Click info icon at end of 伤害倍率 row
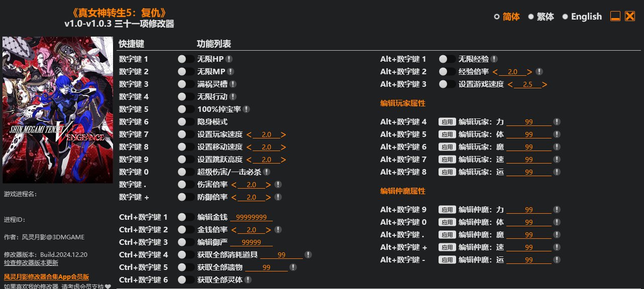Viewport: 644px width, 289px height. [278, 185]
